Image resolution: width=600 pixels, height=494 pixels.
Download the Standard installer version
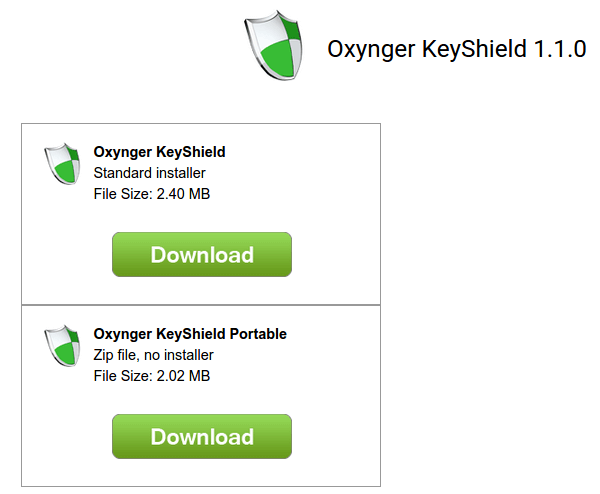tap(201, 255)
